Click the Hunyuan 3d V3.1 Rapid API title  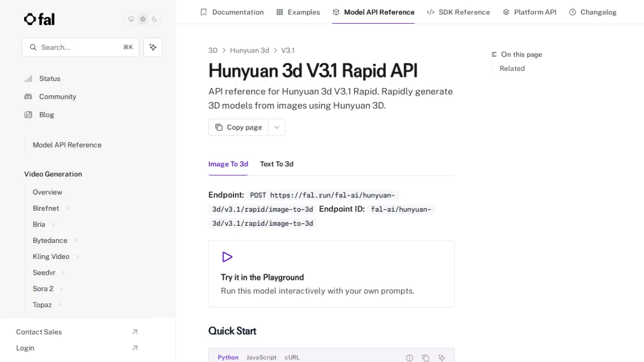[313, 71]
